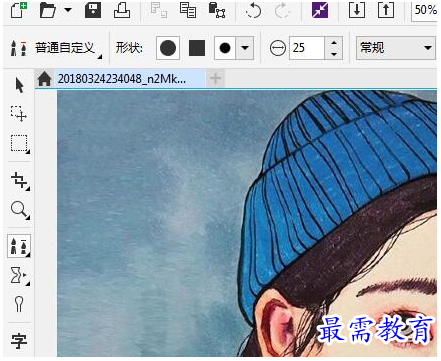Screen dimensions: 441x361
Task: Open the 常规 merge mode dropdown
Action: tap(396, 48)
